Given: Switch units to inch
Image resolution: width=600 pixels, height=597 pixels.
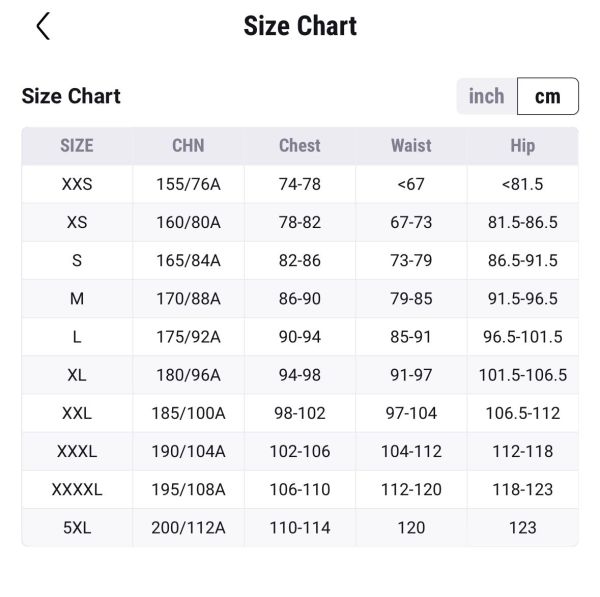Looking at the screenshot, I should coord(487,96).
